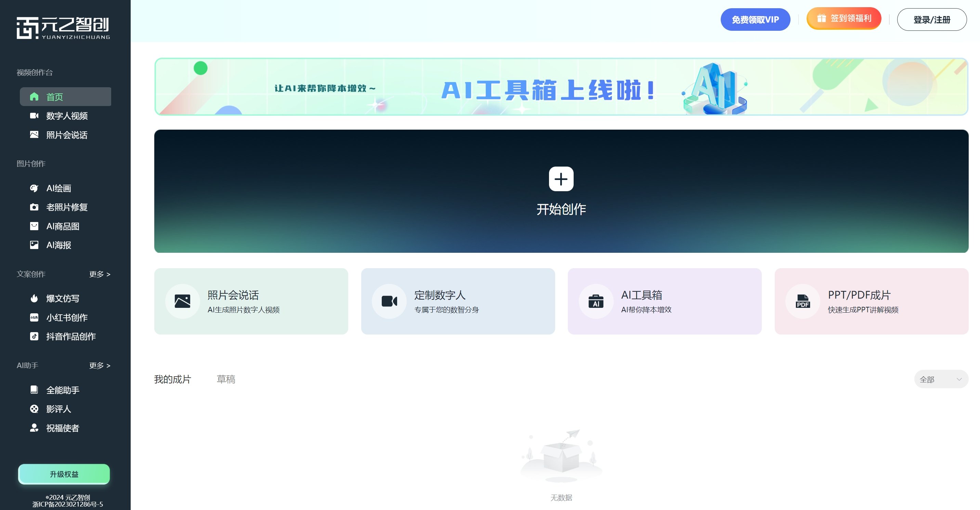Click 登录/注册 at top right

(x=932, y=19)
